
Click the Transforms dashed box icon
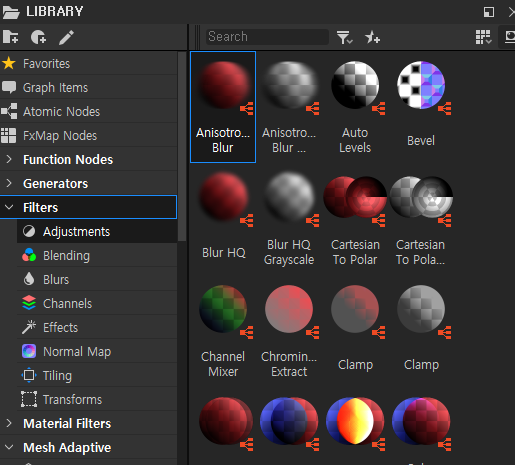[29, 399]
